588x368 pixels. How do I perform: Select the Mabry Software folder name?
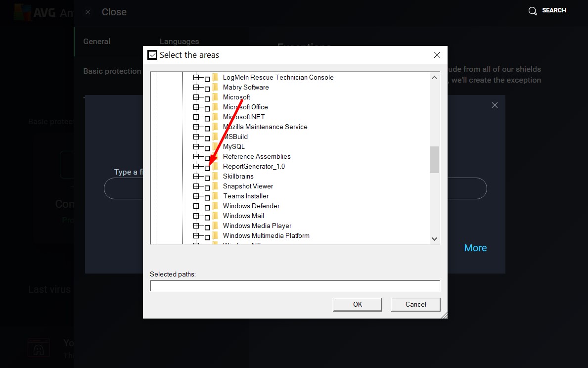tap(246, 87)
